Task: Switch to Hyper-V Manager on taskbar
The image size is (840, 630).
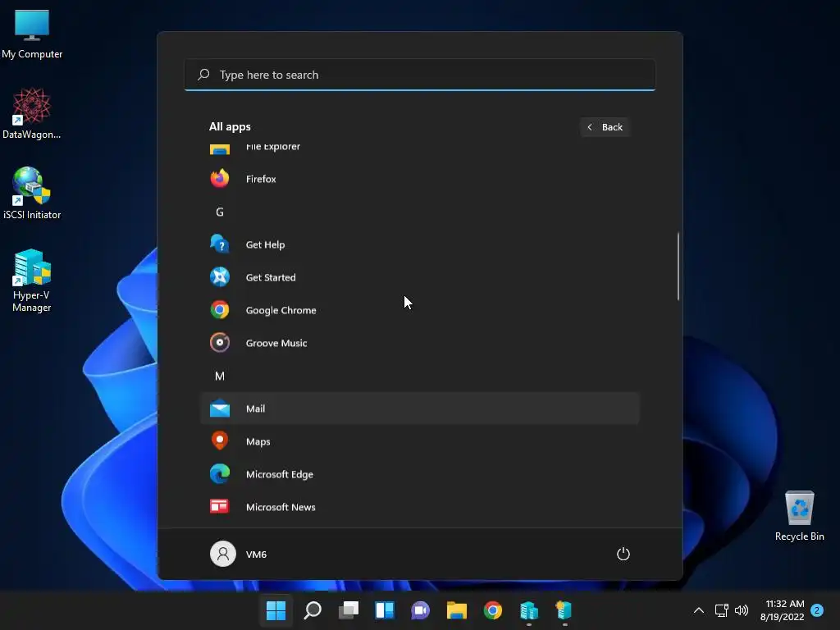Action: click(529, 610)
